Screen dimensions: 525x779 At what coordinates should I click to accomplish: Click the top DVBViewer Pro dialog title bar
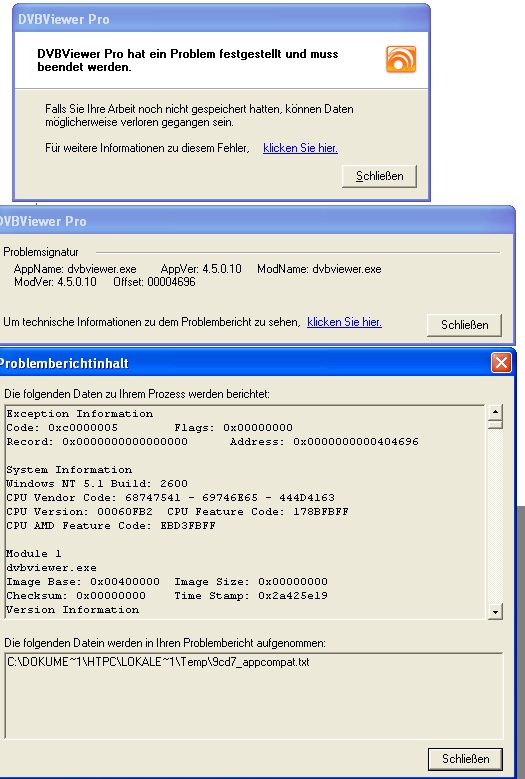[221, 19]
